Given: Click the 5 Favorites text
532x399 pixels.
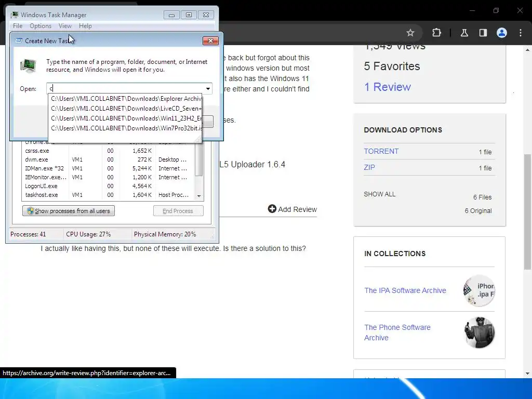Looking at the screenshot, I should [392, 66].
